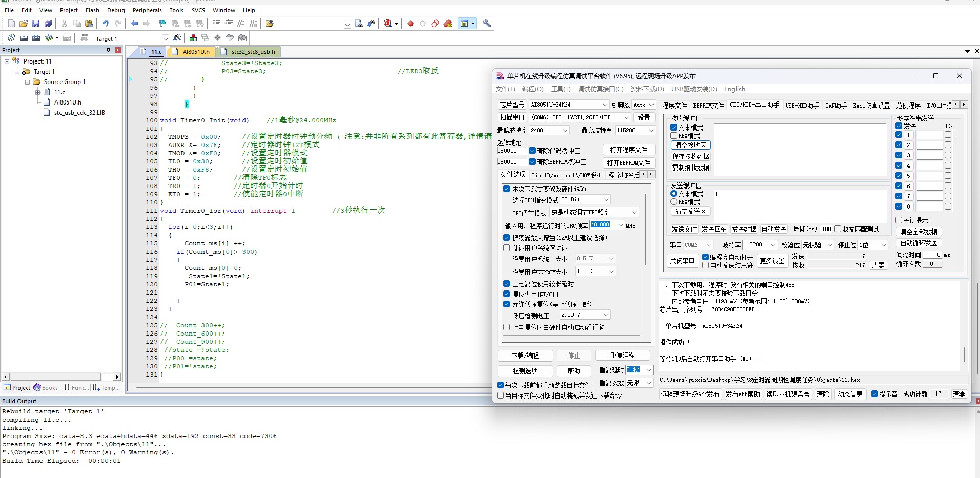This screenshot has width=980, height=478.
Task: Toggle 提示音 checkbox
Action: pos(875,394)
